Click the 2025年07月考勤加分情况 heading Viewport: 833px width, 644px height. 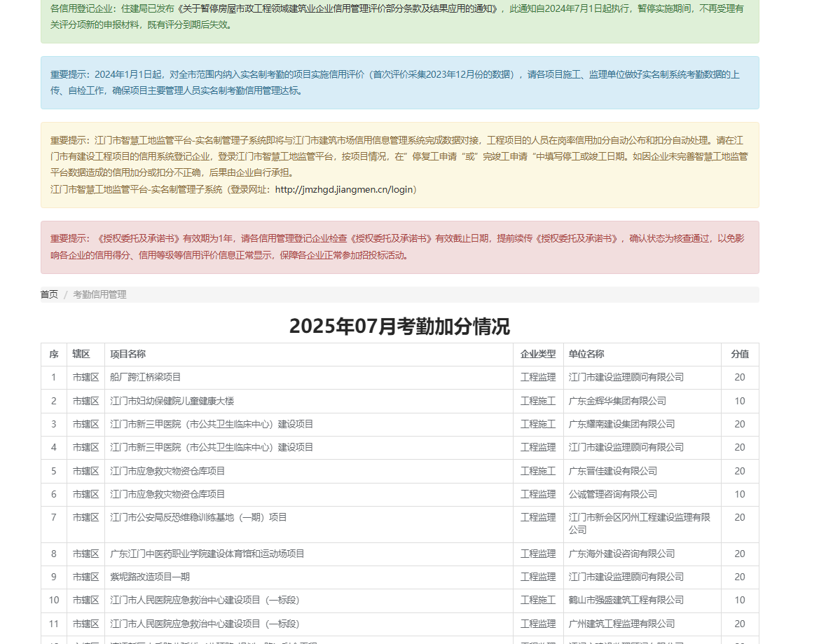[399, 327]
